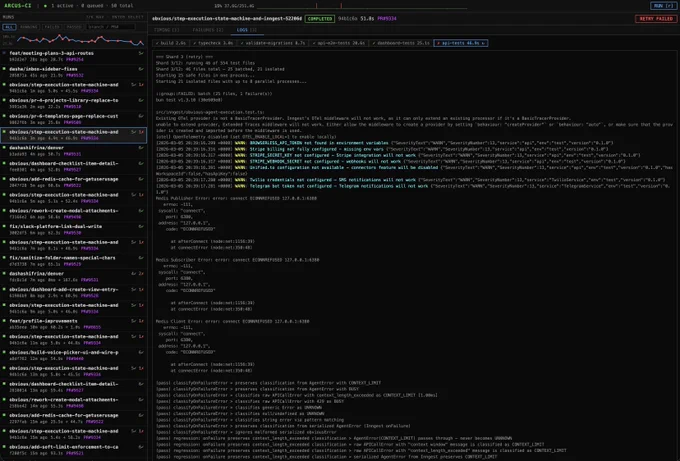Open PR link under fix/slack-platform-link-dual-write
Viewport: 680px width, 461px height.
click(72, 233)
